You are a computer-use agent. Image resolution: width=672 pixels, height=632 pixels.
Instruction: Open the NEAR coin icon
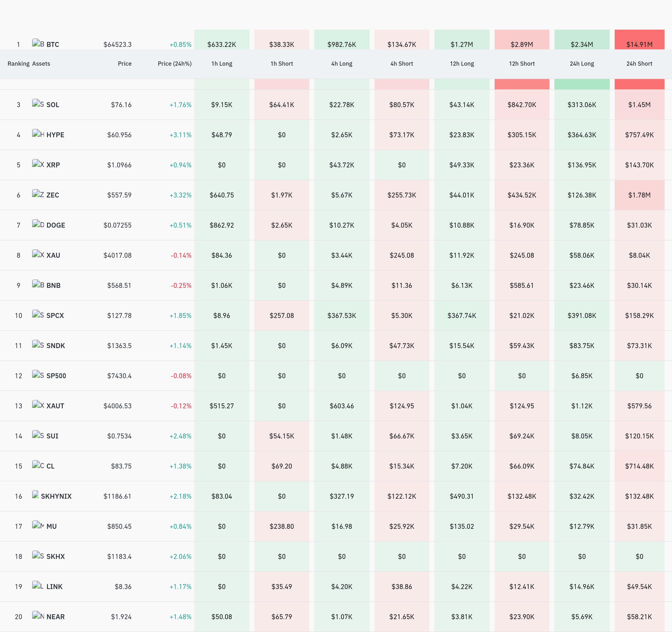tap(38, 615)
